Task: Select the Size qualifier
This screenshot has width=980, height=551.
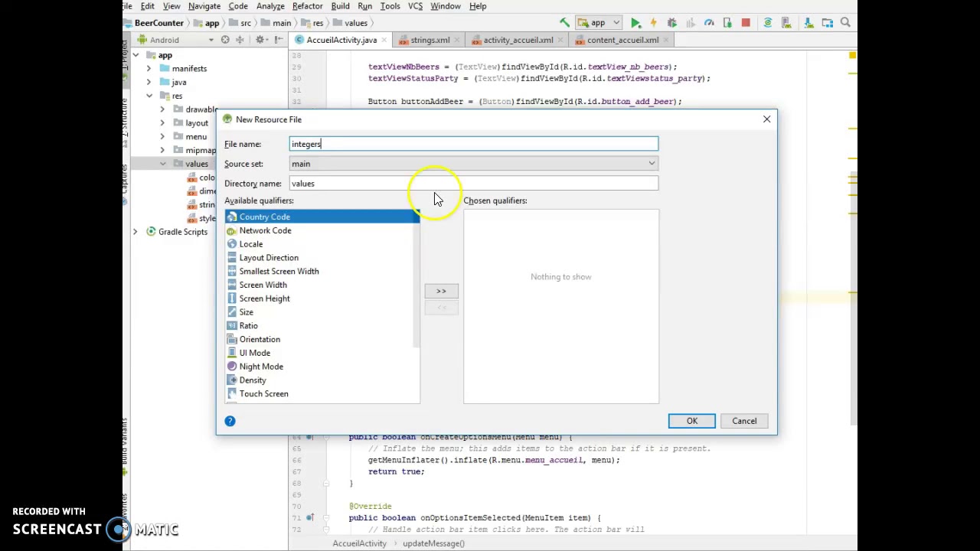Action: point(322,312)
